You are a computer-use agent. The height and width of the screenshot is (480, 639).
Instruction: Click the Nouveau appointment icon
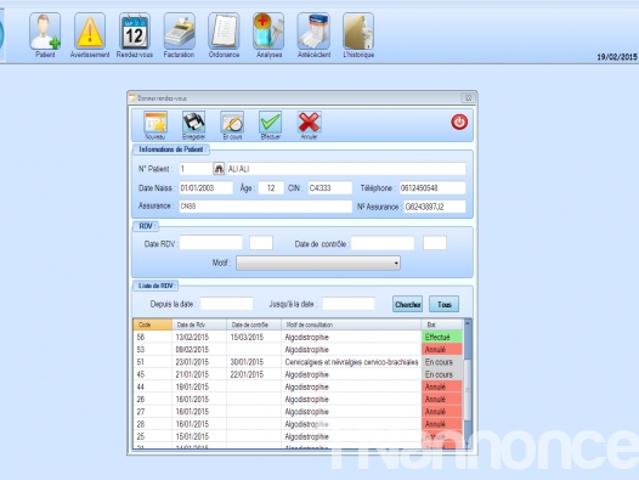tap(155, 122)
